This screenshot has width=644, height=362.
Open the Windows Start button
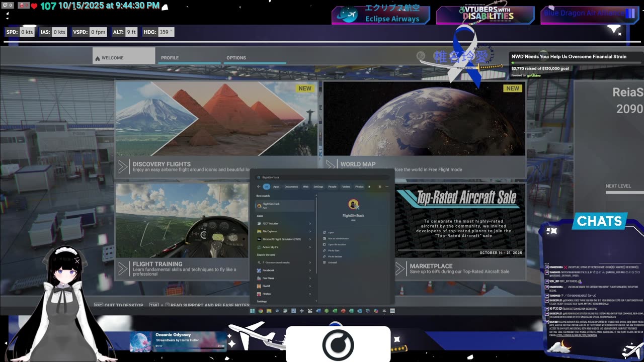[253, 311]
